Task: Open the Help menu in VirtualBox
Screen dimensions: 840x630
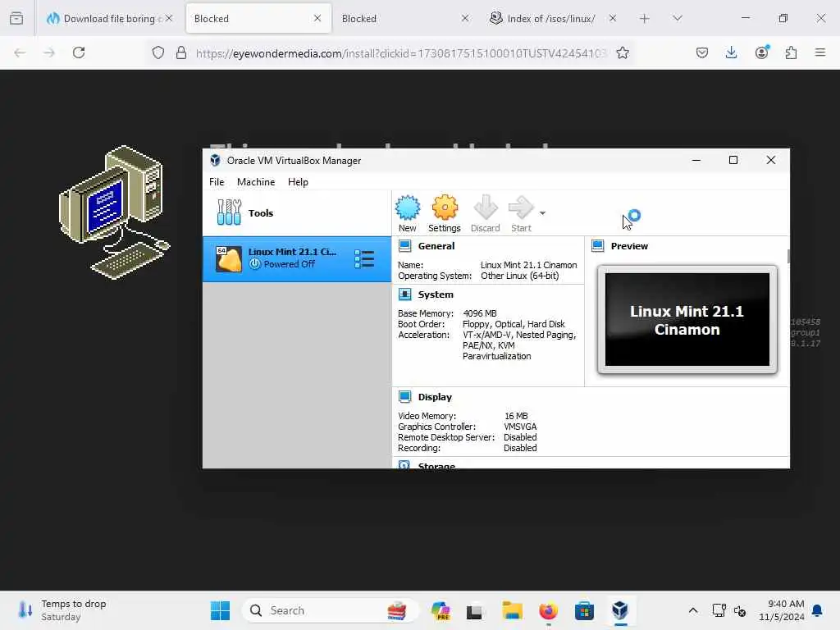Action: [x=298, y=182]
